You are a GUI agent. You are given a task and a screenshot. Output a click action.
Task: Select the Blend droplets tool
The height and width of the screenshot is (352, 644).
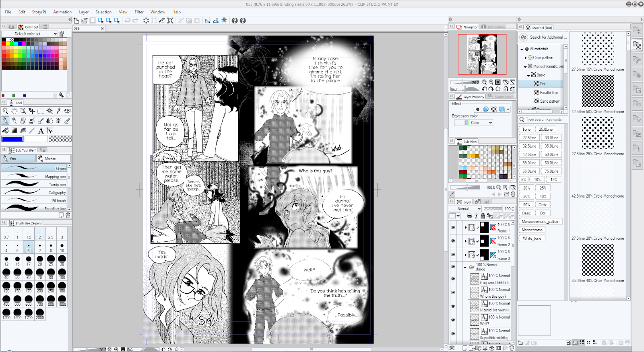[x=50, y=120]
